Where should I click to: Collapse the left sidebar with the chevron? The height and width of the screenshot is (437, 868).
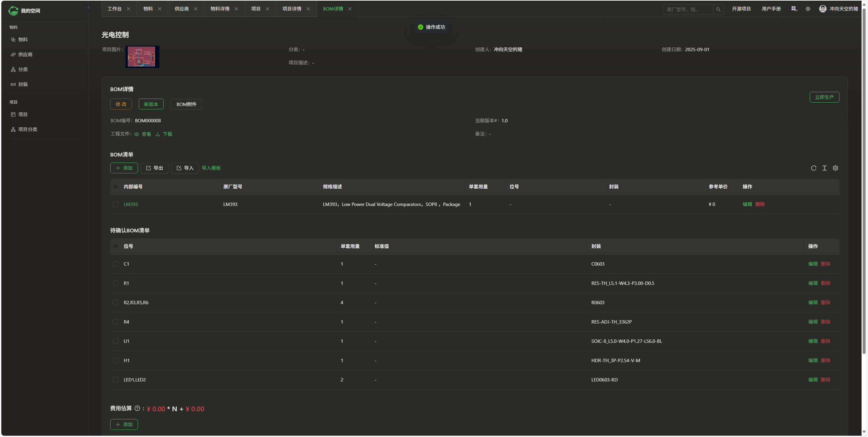pyautogui.click(x=88, y=8)
